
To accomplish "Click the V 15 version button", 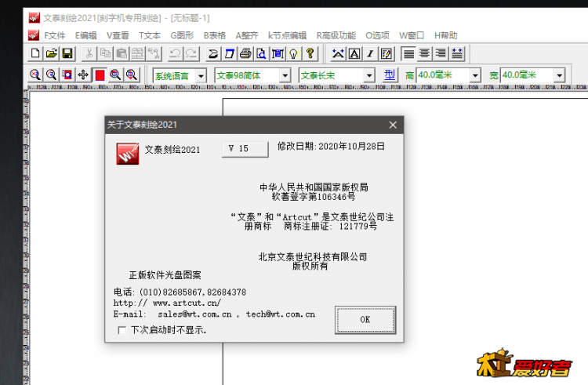I will (x=245, y=149).
